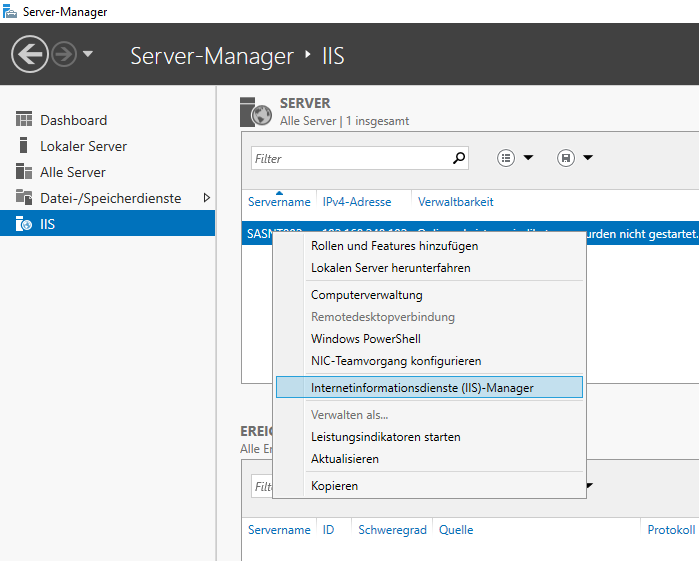Image resolution: width=699 pixels, height=561 pixels.
Task: Click the Lokaler Server icon
Action: click(x=24, y=146)
